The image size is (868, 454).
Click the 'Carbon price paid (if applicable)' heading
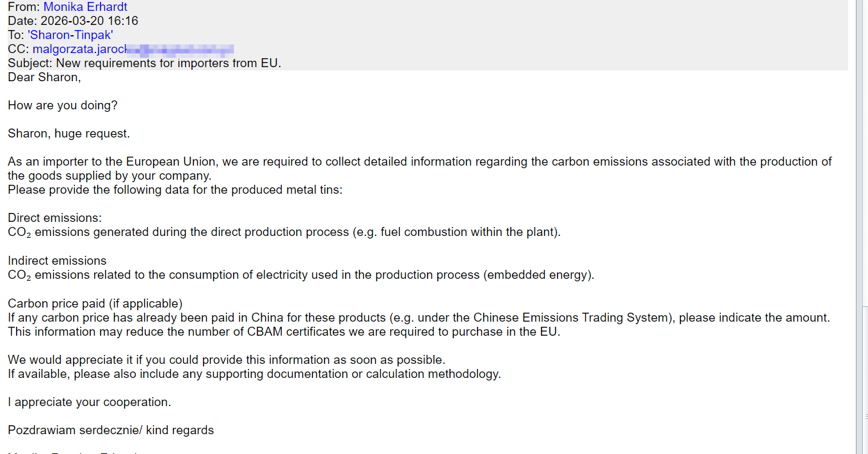[95, 303]
